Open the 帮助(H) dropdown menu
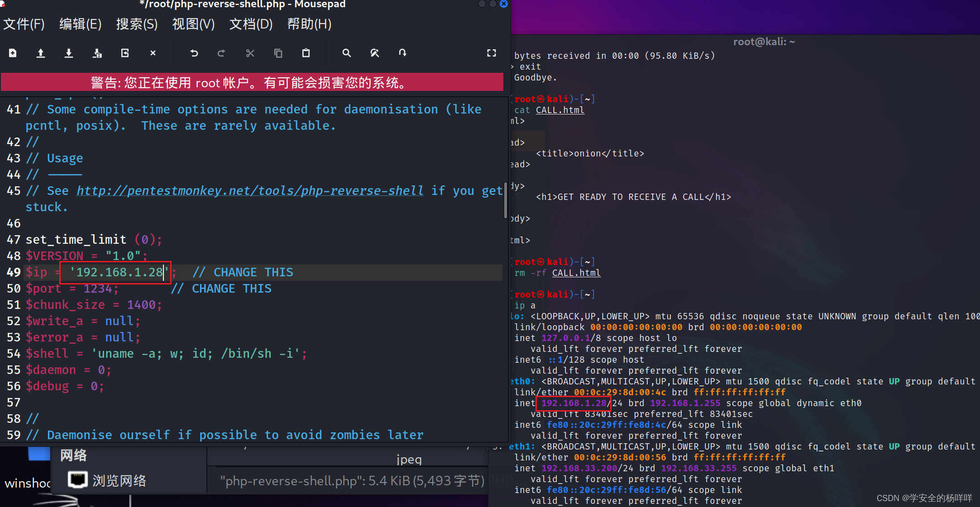Viewport: 980px width, 507px height. (309, 24)
